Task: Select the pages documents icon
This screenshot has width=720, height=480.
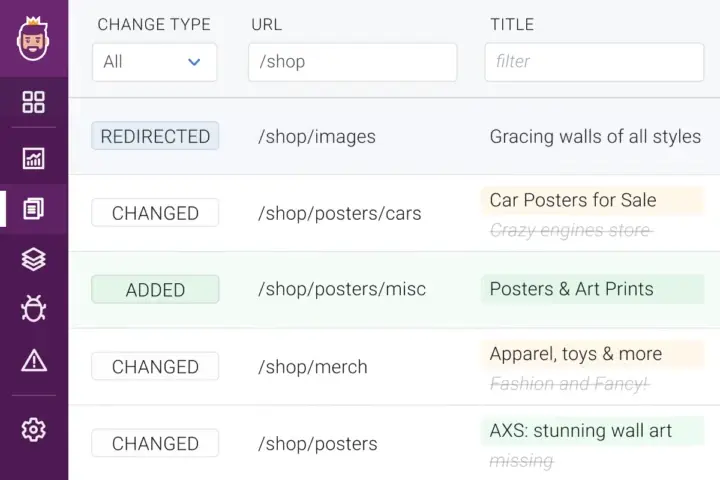Action: pyautogui.click(x=34, y=209)
